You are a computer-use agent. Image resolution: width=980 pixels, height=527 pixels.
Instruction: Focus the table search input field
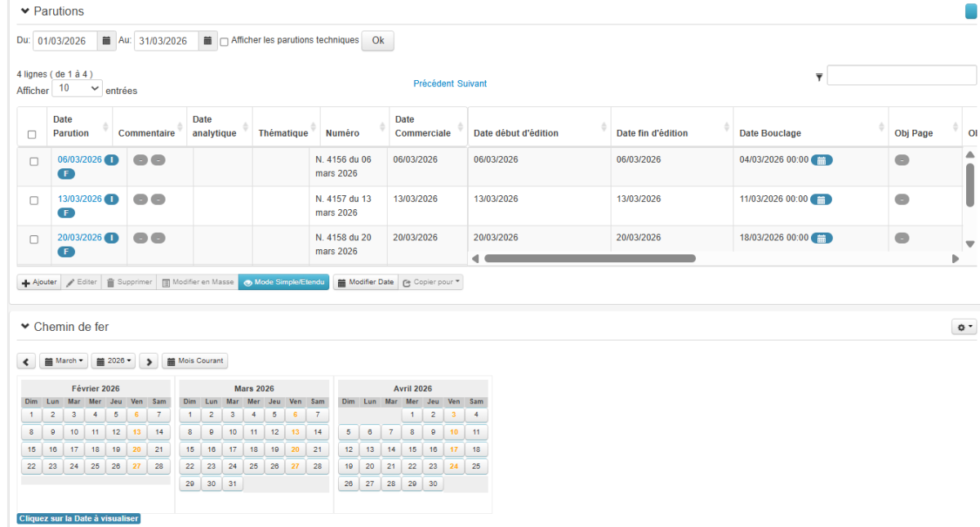point(902,75)
